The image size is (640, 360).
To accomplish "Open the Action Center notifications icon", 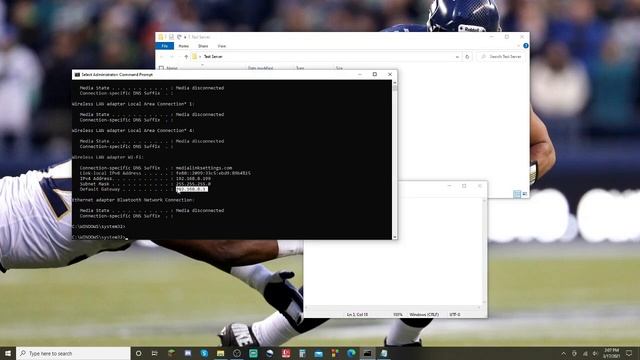I will (629, 353).
